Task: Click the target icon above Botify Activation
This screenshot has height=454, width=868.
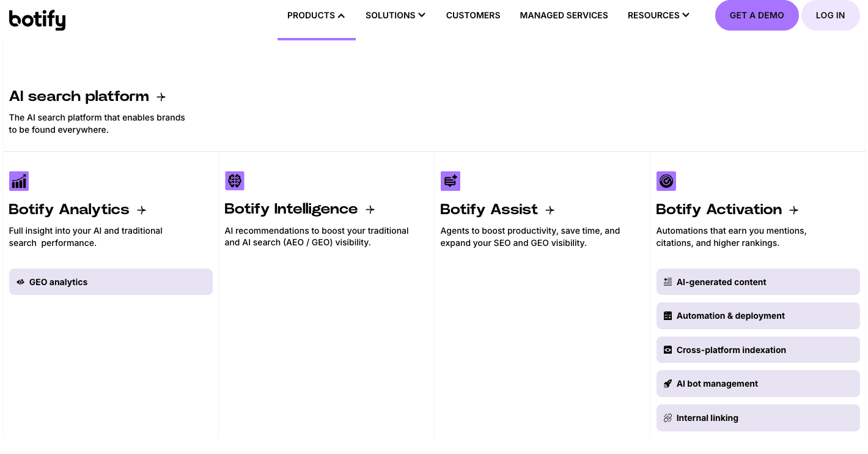Action: coord(666,180)
